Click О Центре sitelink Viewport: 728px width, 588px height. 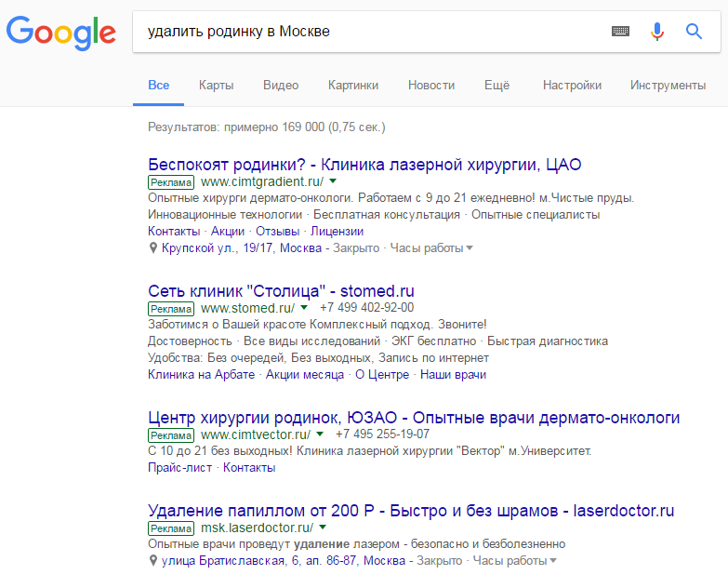(382, 374)
